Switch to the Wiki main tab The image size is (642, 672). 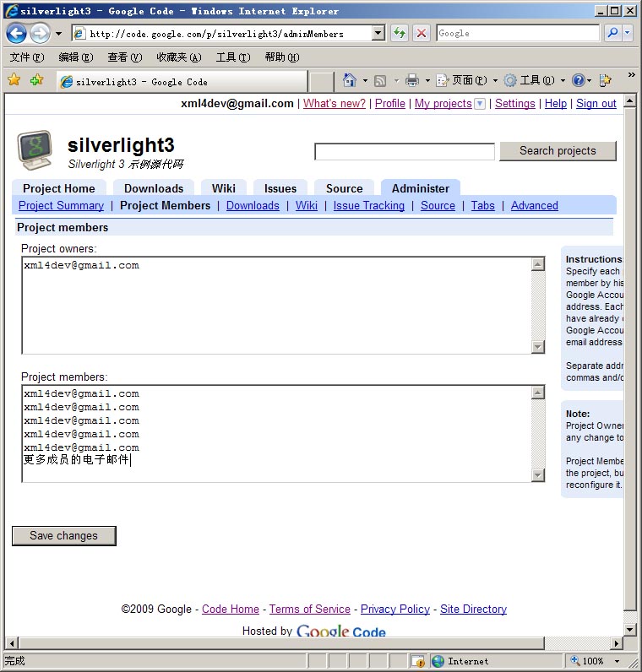click(224, 188)
